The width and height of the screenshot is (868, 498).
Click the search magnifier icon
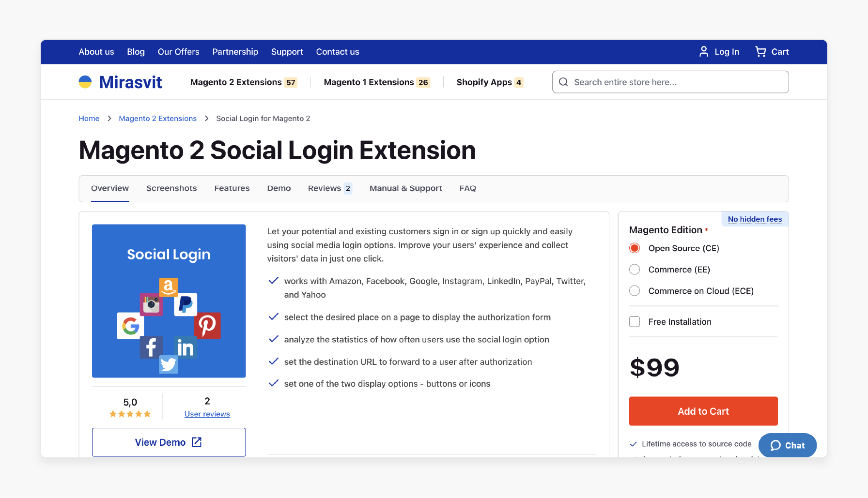click(563, 82)
